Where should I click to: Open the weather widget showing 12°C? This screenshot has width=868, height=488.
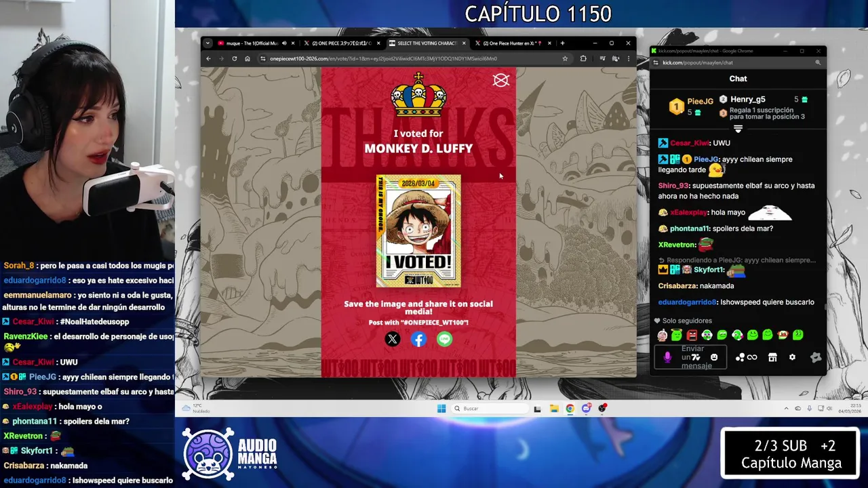tap(197, 408)
